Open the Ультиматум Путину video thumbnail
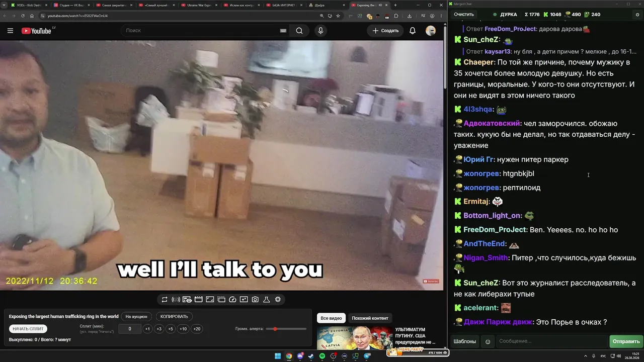 (x=354, y=338)
